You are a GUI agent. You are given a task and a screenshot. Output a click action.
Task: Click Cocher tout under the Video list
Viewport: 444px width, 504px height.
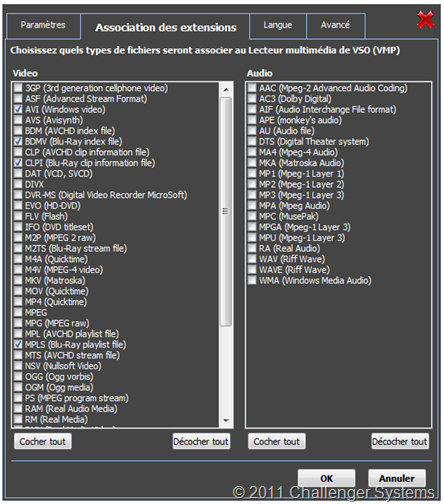43,441
